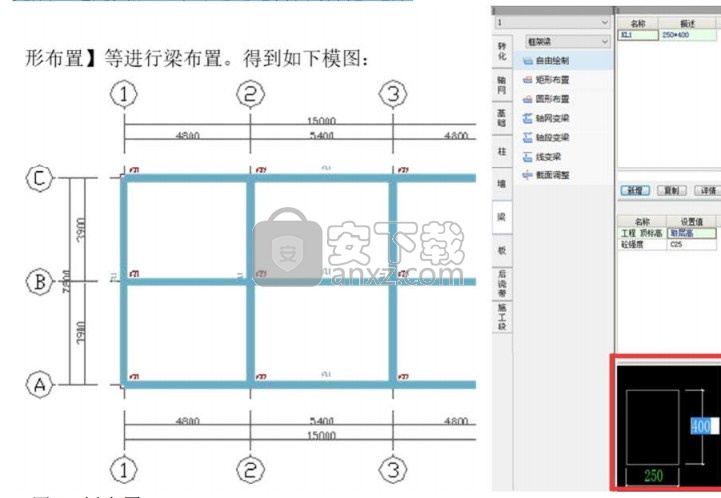Viewport: 721px width, 498px height.
Task: Click the 详情 button
Action: click(x=708, y=190)
